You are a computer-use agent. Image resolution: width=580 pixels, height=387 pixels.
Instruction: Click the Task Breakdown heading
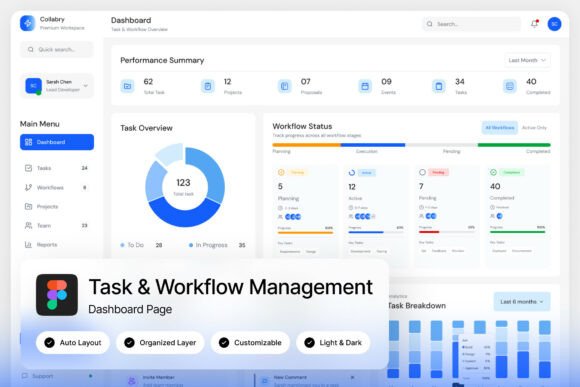(x=417, y=306)
